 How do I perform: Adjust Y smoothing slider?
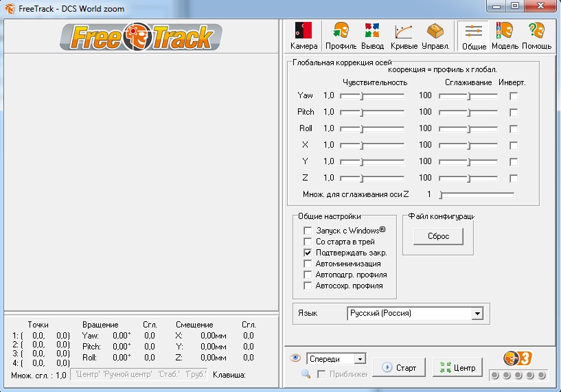pos(468,161)
